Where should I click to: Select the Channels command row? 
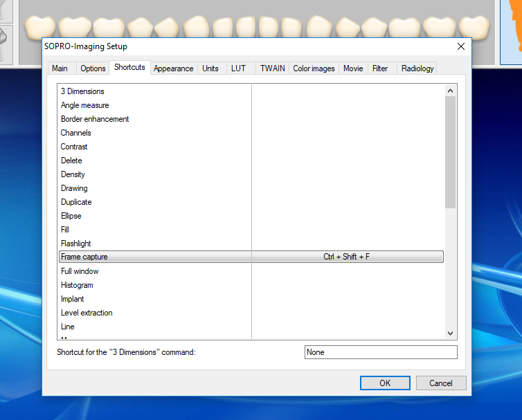click(x=251, y=133)
